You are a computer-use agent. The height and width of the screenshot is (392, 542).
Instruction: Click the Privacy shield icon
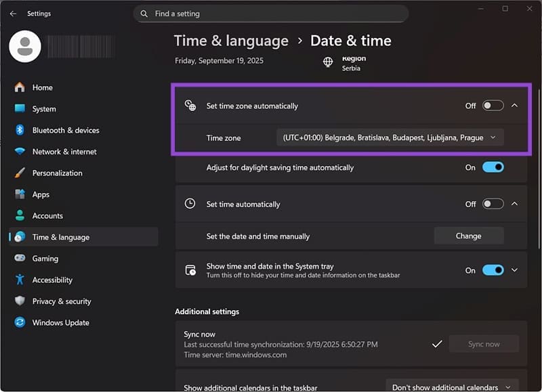pyautogui.click(x=20, y=301)
